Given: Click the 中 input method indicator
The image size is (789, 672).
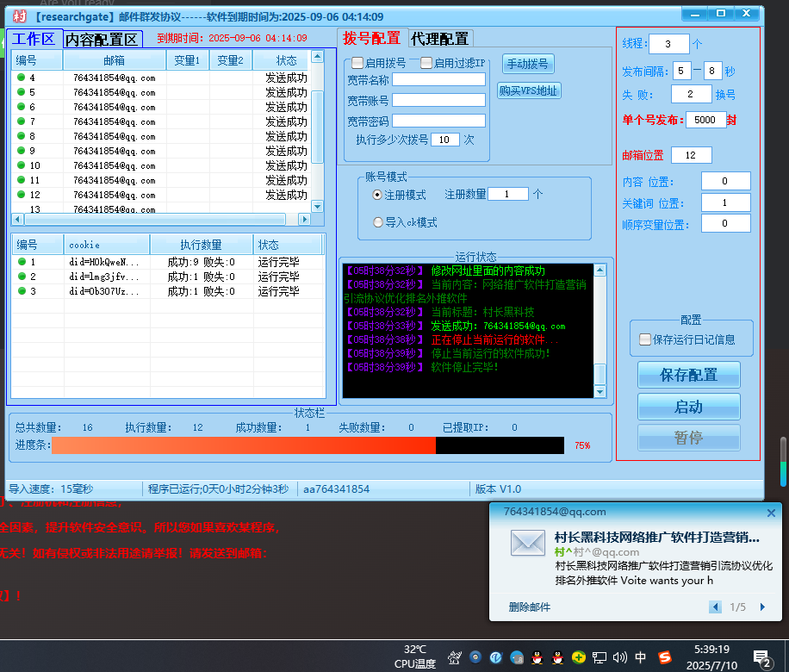Looking at the screenshot, I should point(639,657).
